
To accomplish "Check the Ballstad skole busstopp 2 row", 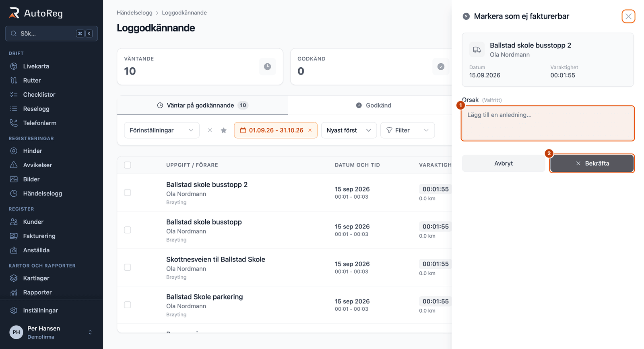I will [x=128, y=193].
